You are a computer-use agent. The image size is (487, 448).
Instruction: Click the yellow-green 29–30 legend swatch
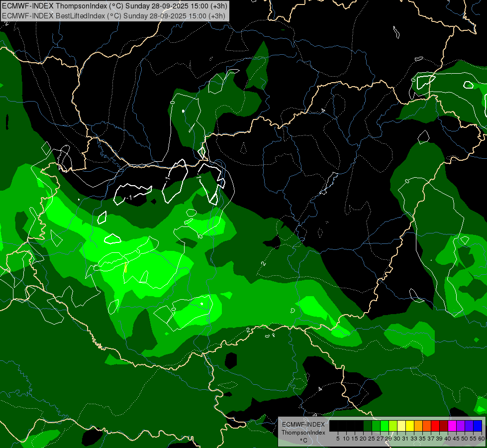[392, 426]
